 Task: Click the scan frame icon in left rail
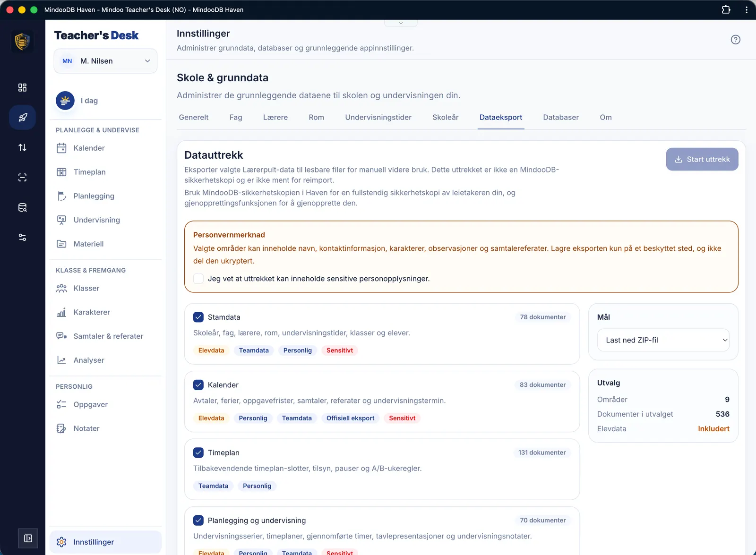[22, 178]
